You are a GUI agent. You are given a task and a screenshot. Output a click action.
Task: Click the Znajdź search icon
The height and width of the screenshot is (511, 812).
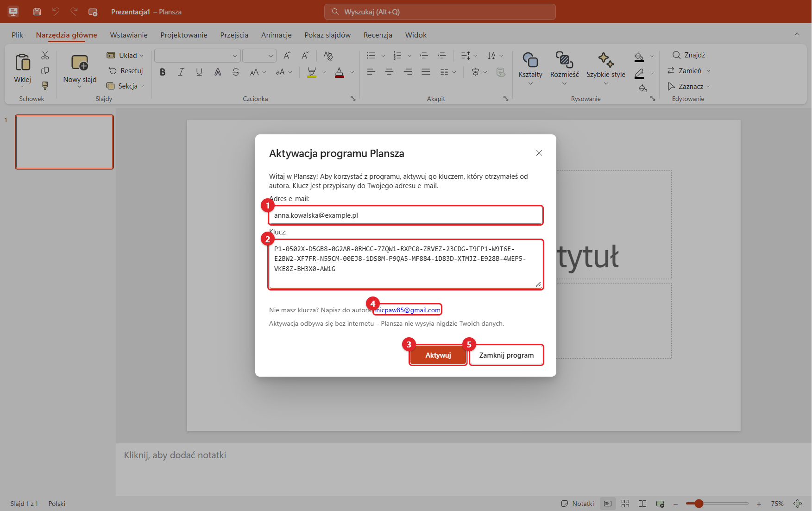click(x=676, y=55)
